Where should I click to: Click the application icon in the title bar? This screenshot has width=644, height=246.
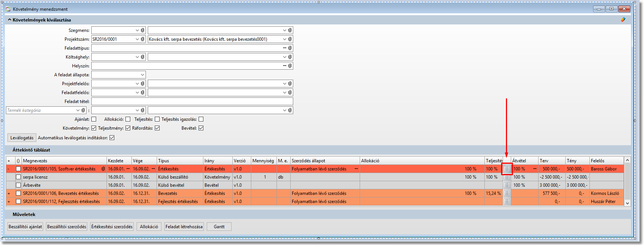8,9
